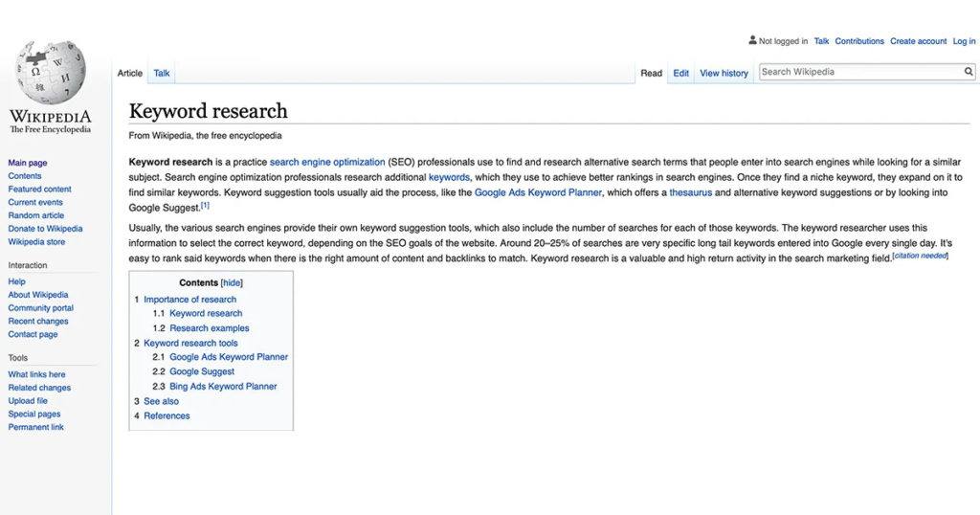Click the Wikipedia The Free Encyclopedia wordmark
The width and height of the screenshot is (980, 515).
click(x=50, y=122)
